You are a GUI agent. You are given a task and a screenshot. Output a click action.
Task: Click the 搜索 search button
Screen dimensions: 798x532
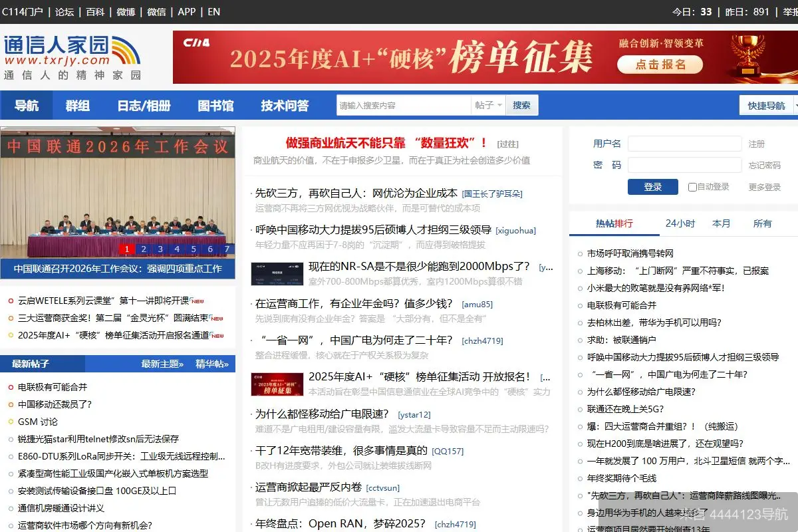(x=522, y=105)
